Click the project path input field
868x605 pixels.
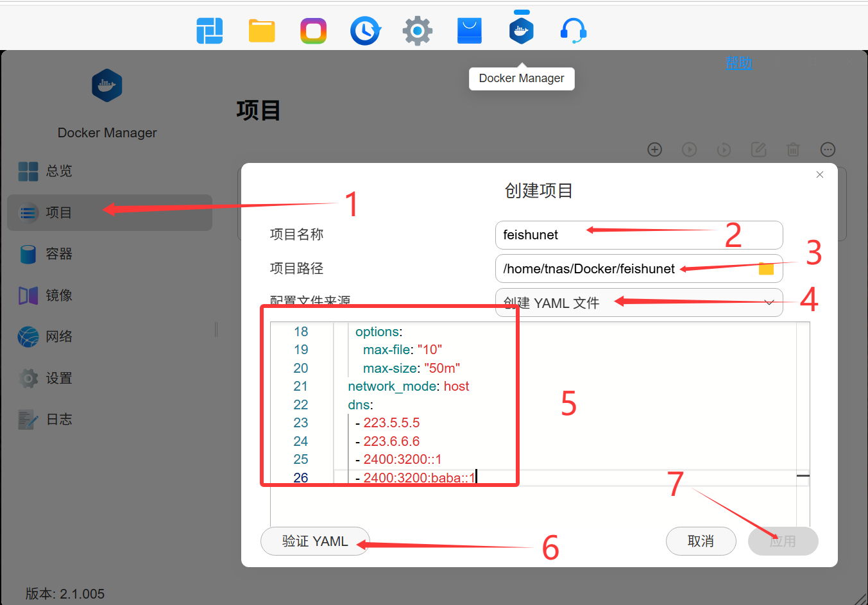pos(639,268)
